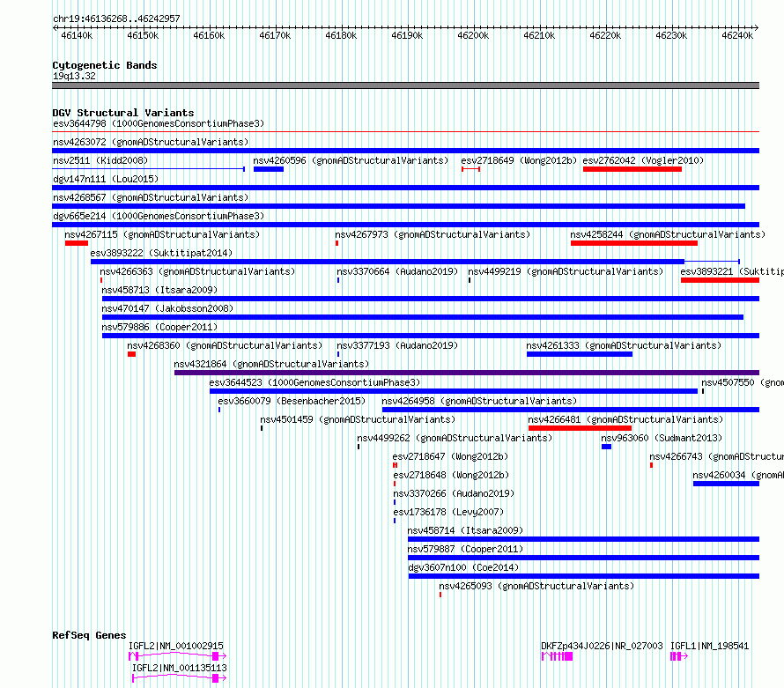Viewport: 784px width, 688px height.
Task: Select the nsv4321864 variant label
Action: click(271, 364)
